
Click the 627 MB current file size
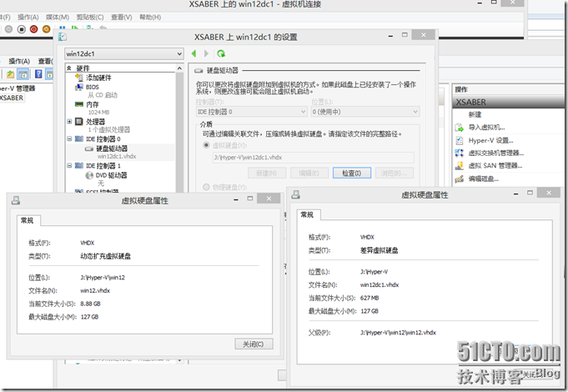click(369, 298)
